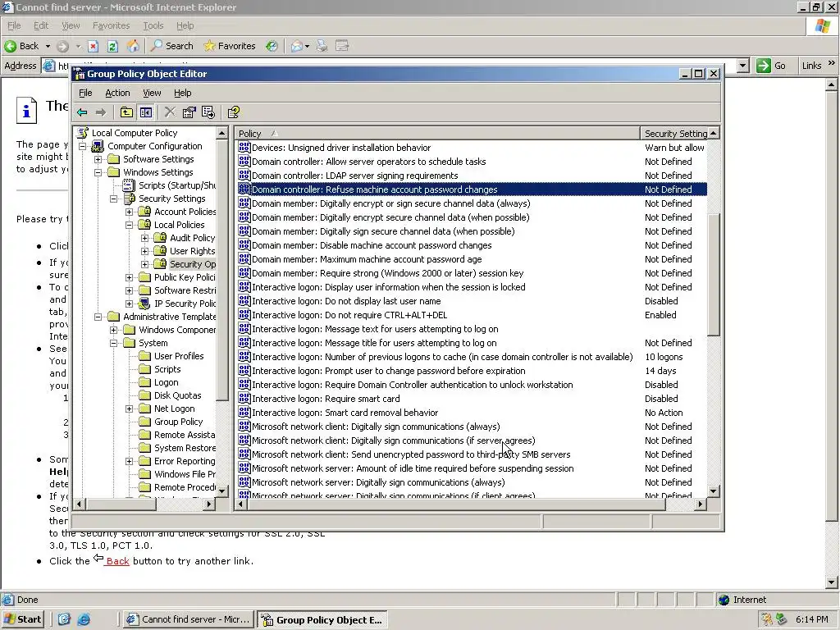Viewport: 840px width, 630px height.
Task: Click the Internet Explorer Refresh icon
Action: pyautogui.click(x=112, y=46)
